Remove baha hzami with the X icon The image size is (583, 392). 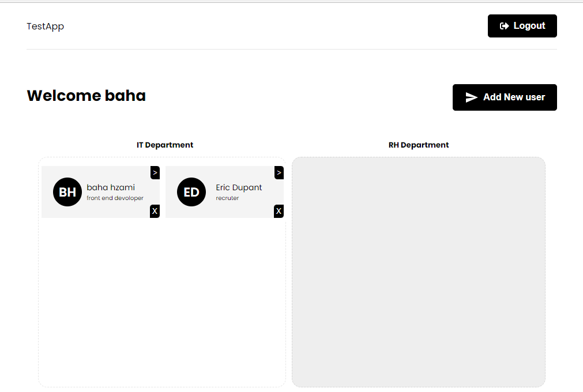point(155,211)
